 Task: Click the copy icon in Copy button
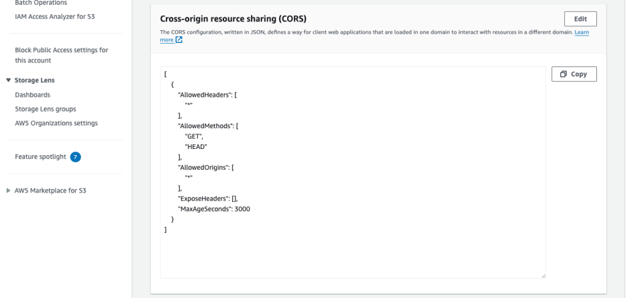(564, 74)
